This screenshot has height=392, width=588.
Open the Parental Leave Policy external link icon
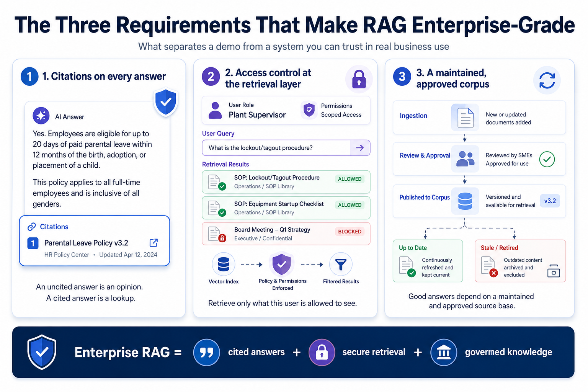click(x=154, y=243)
